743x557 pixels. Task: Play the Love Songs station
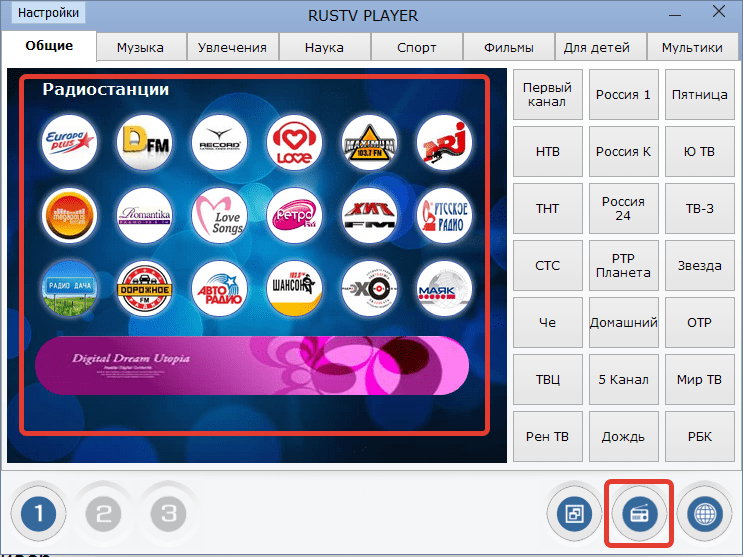tap(219, 216)
